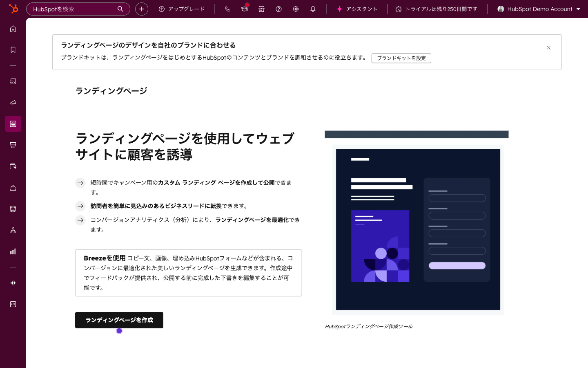Click the ブランドキットを設定 button
Viewport: 588px width, 368px height.
(x=401, y=58)
